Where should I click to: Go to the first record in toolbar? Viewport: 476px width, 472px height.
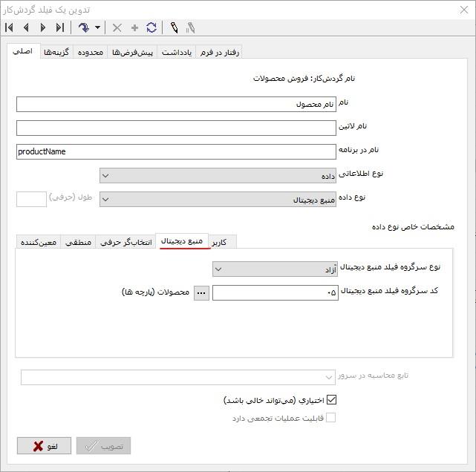pyautogui.click(x=10, y=27)
